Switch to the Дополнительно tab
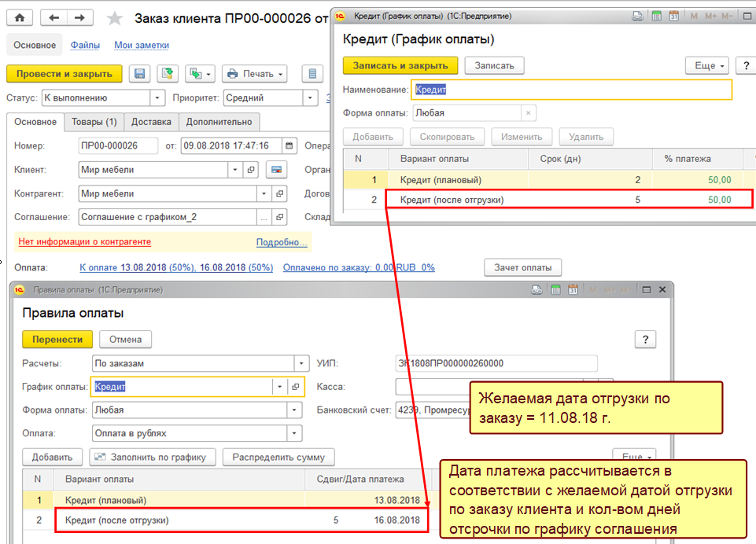 click(219, 122)
